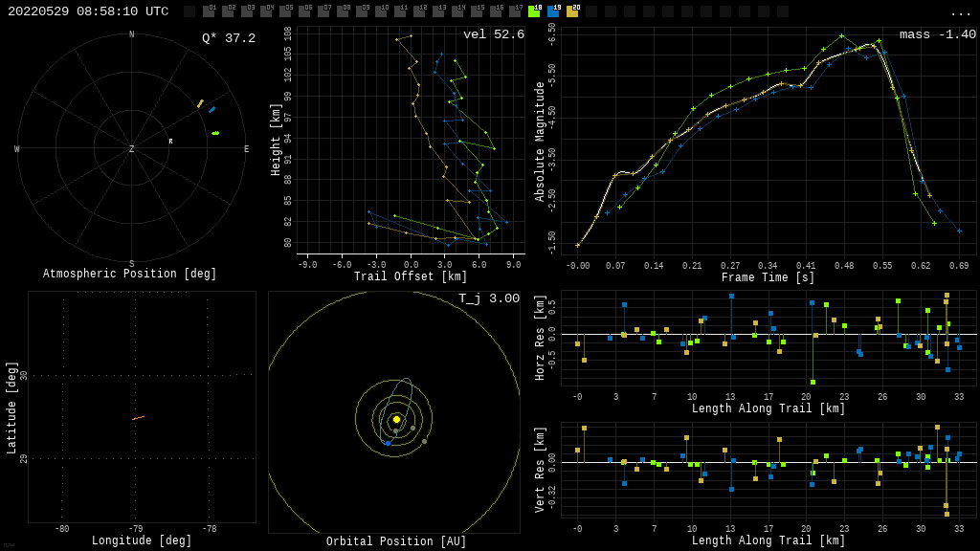Click the yellow Sun in the orbital plot
980x551 pixels.
tap(396, 419)
